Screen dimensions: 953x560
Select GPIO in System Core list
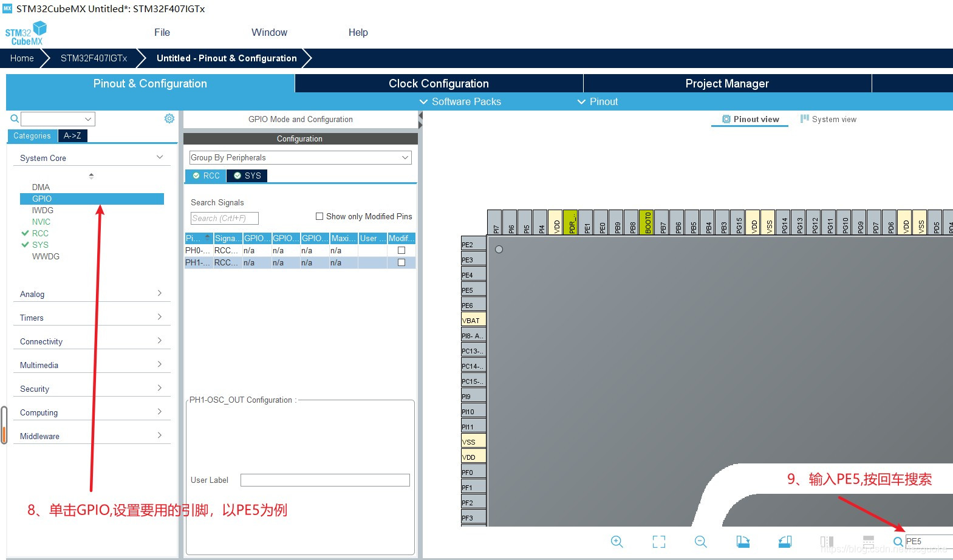click(x=92, y=199)
